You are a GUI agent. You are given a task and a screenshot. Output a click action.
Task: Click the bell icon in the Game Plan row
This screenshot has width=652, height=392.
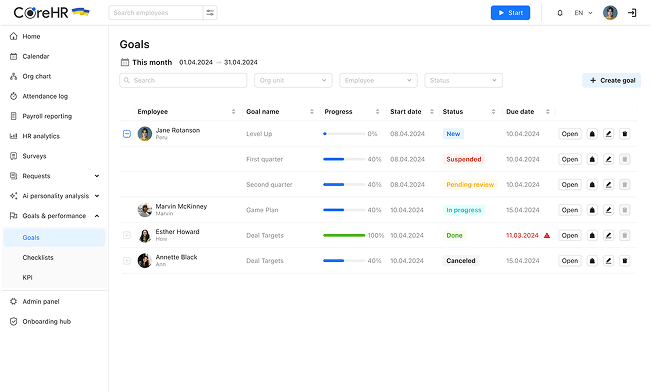click(592, 210)
